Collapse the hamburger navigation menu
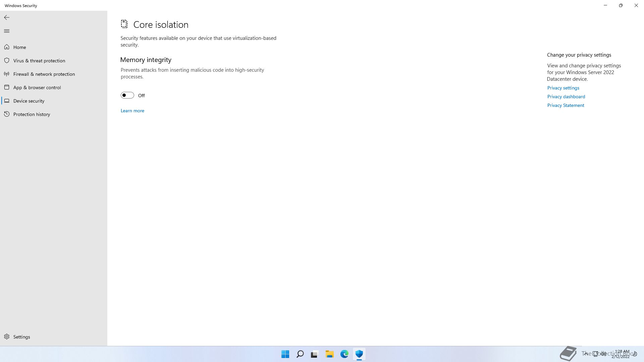The height and width of the screenshot is (362, 644). pos(7,31)
